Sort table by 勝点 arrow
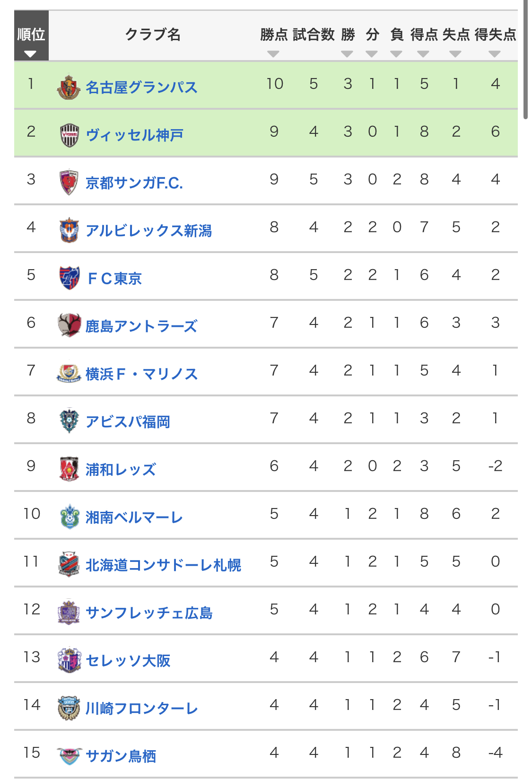Image resolution: width=532 pixels, height=780 pixels. click(273, 54)
